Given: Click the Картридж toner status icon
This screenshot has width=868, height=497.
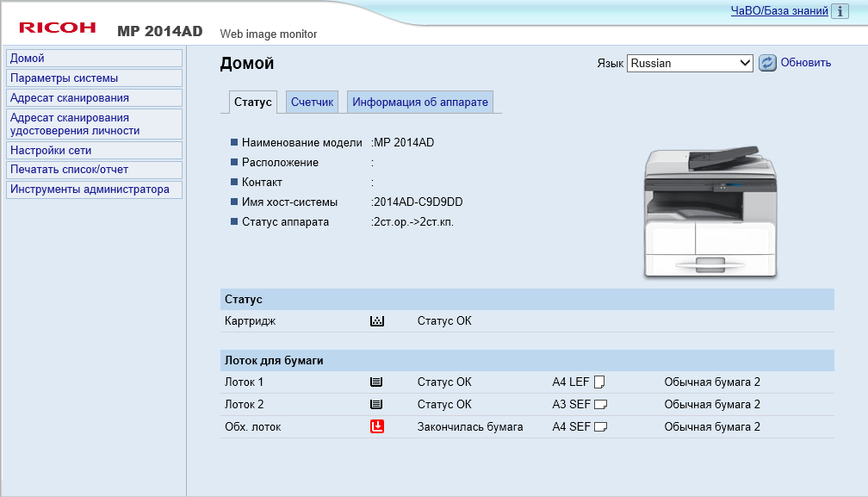Looking at the screenshot, I should 377,321.
